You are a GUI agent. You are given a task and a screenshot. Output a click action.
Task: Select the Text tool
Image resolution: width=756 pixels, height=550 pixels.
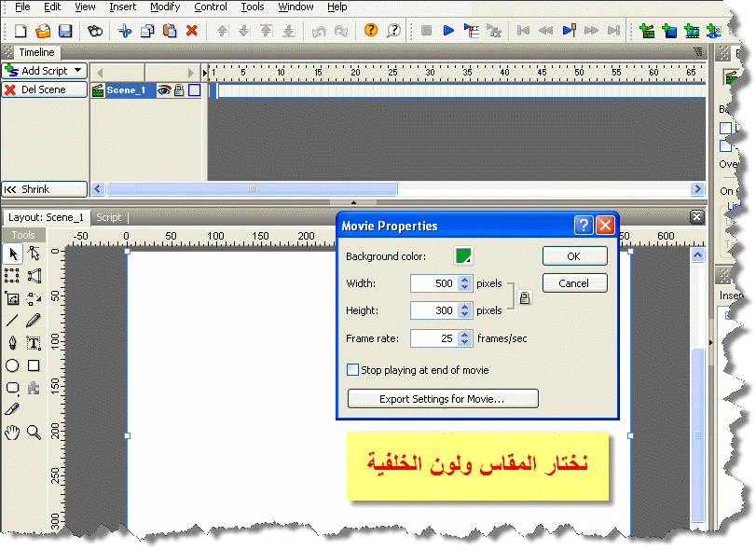click(x=34, y=343)
